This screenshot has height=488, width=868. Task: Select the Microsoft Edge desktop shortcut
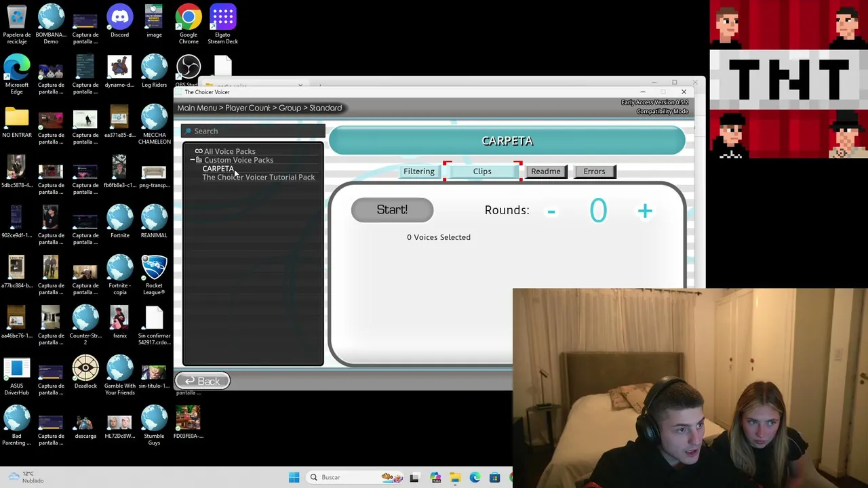pos(17,75)
